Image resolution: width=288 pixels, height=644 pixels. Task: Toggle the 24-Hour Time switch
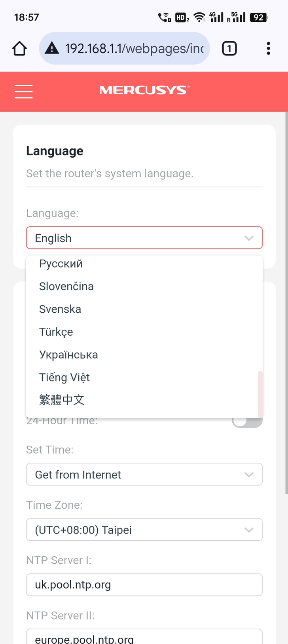pyautogui.click(x=247, y=422)
